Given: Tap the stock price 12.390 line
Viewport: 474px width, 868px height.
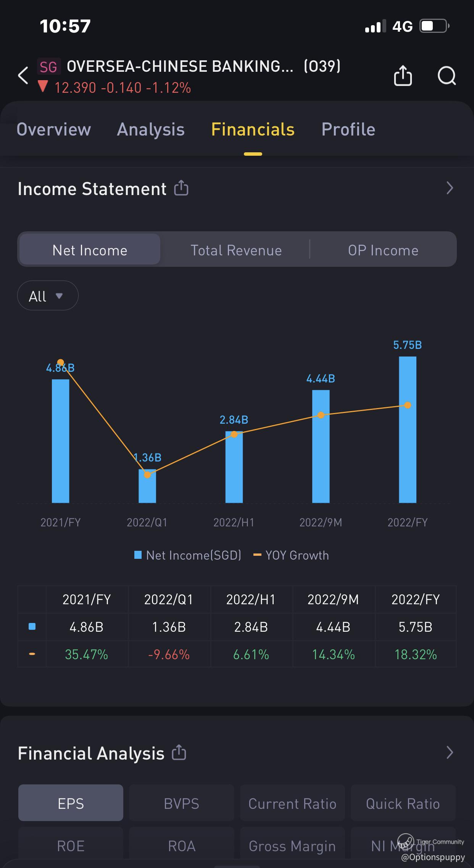Looking at the screenshot, I should pos(114,88).
